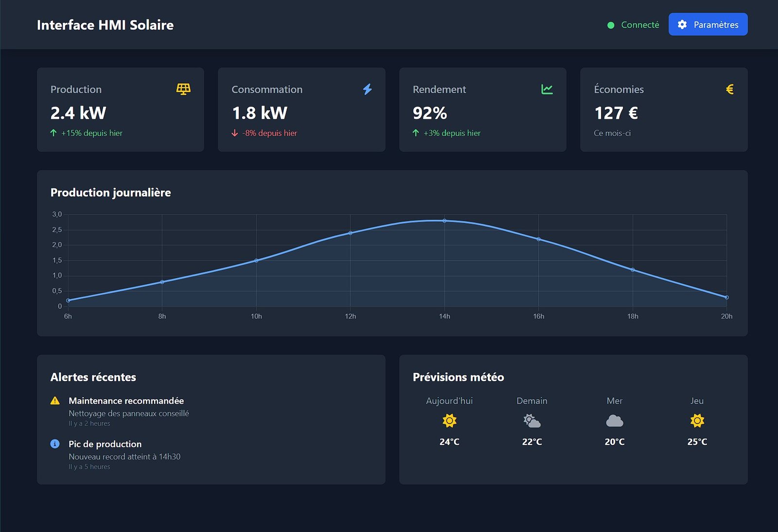Toggle the green Connecté status indicator
Screen dimensions: 778x532
pos(611,24)
